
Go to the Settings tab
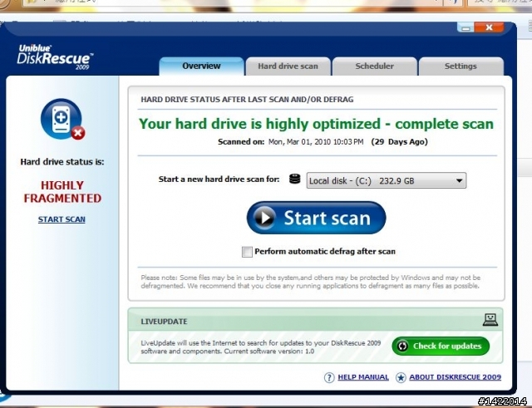click(461, 66)
